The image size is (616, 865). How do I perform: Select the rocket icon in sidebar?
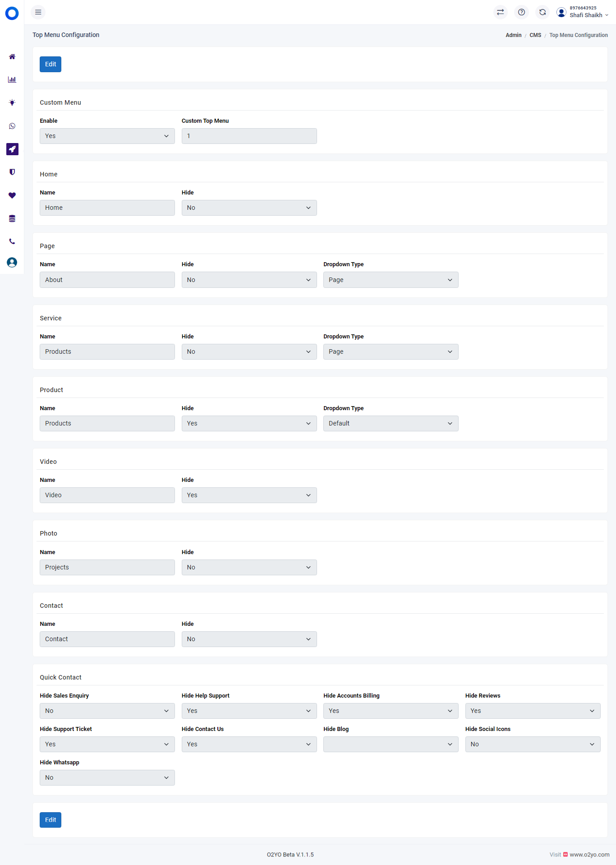coord(12,149)
